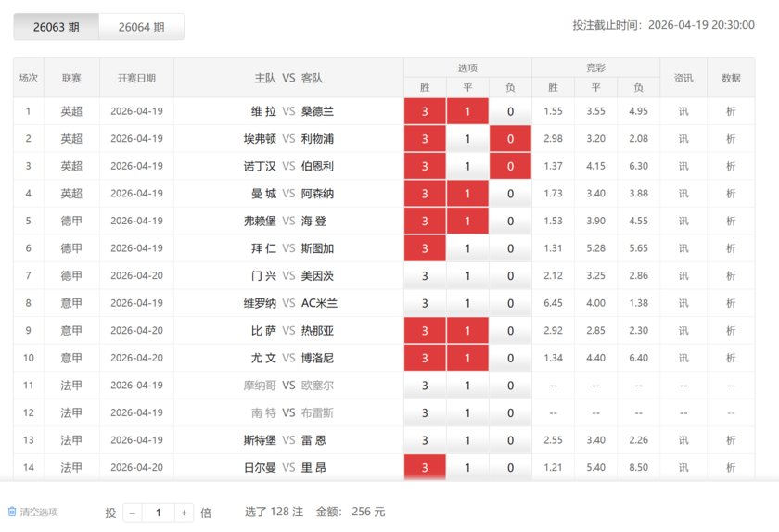Deselect loss option for 诺丁汉 vs 伯恩利
Viewport: 779px width, 532px height.
click(510, 166)
